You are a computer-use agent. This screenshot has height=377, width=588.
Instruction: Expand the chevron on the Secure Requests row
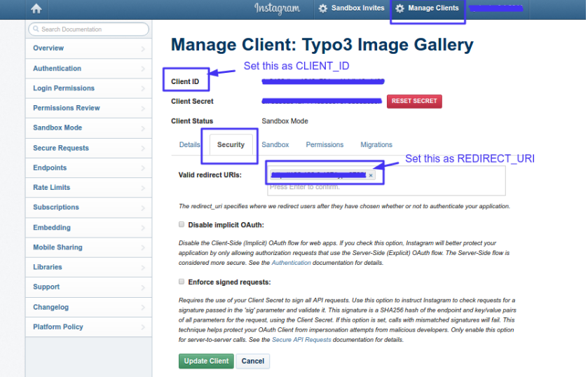(x=143, y=148)
